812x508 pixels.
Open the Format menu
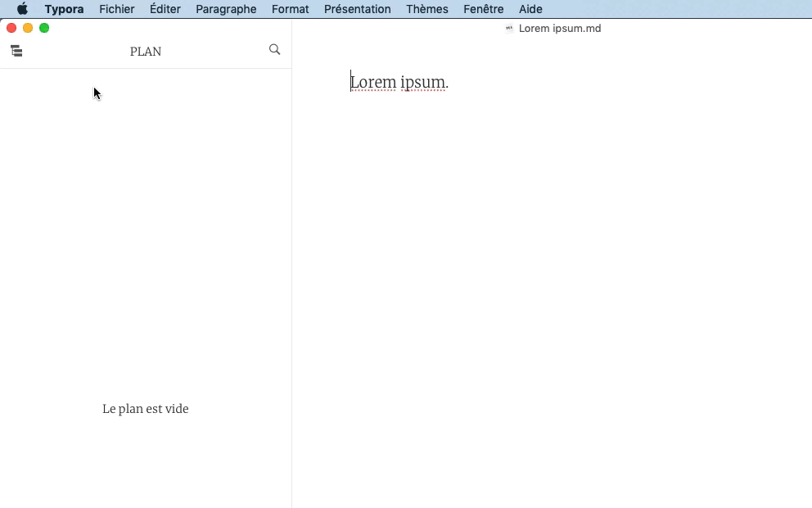pos(290,9)
